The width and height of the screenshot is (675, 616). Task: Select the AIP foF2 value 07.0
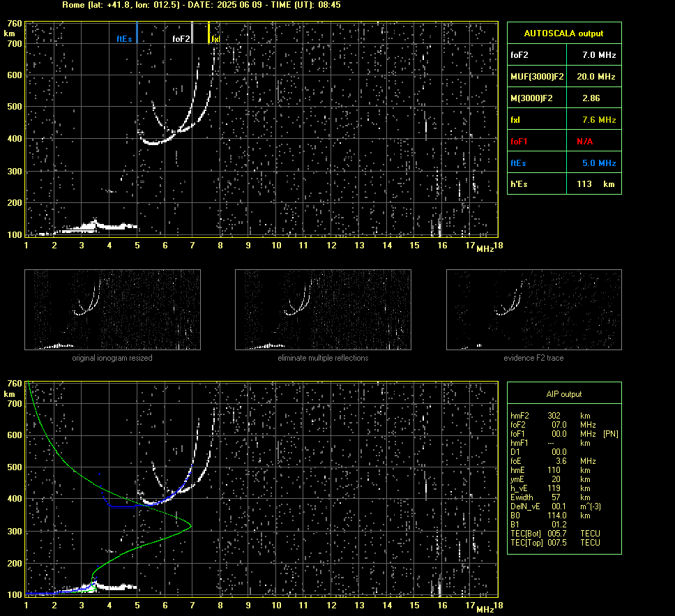[x=559, y=425]
